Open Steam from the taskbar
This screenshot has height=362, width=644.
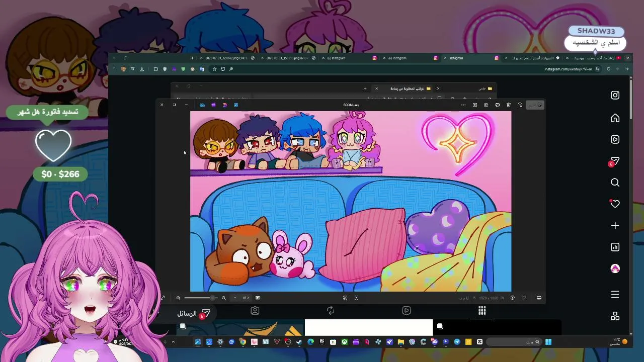[299, 342]
